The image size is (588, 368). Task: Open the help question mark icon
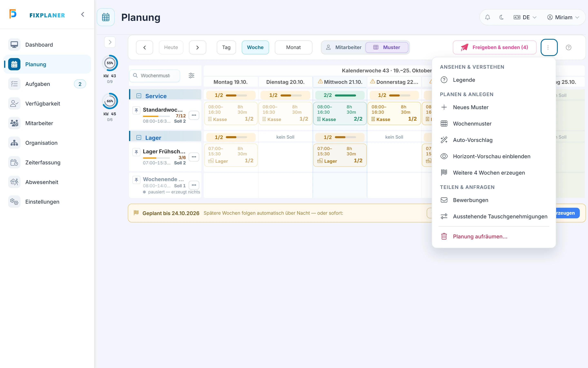[569, 47]
